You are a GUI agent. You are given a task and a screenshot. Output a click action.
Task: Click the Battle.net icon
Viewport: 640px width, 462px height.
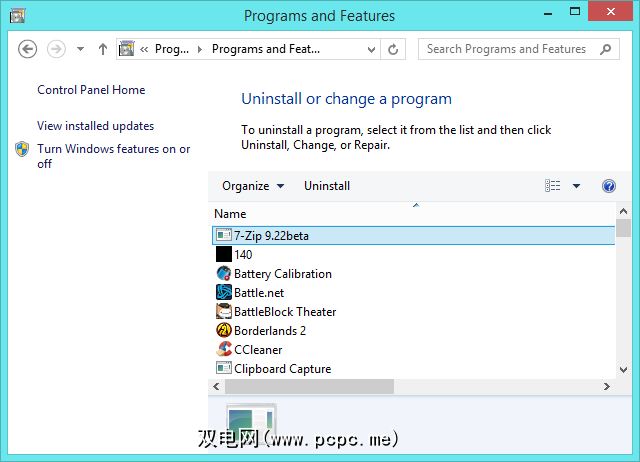click(x=224, y=292)
